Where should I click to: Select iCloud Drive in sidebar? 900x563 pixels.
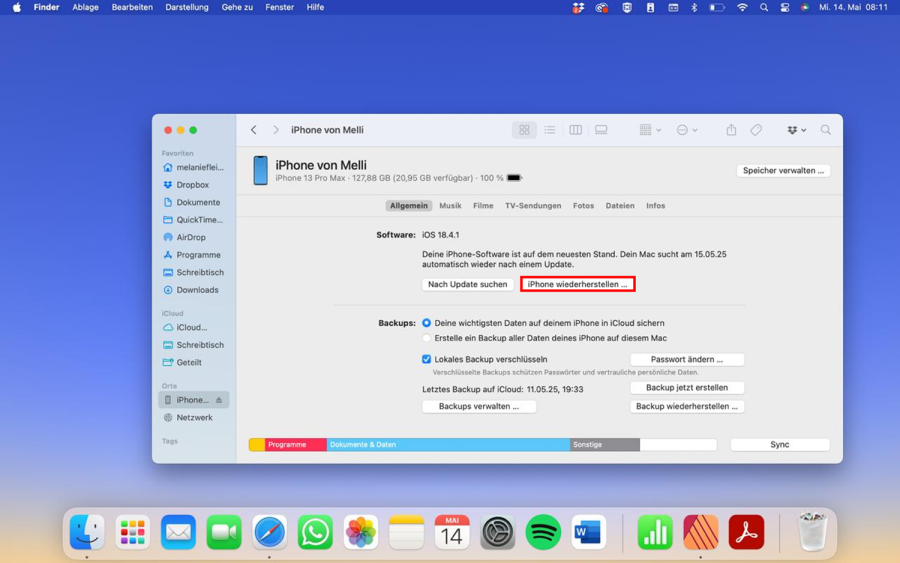[x=193, y=328]
